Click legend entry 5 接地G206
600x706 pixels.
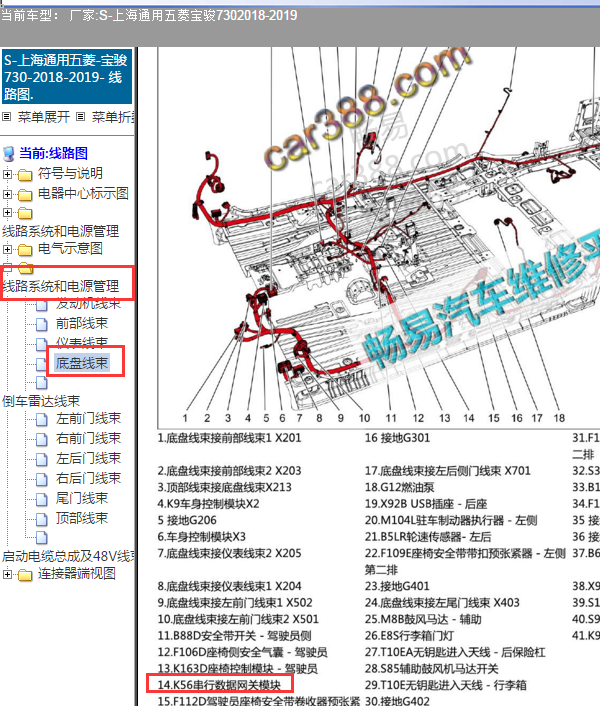[187, 520]
